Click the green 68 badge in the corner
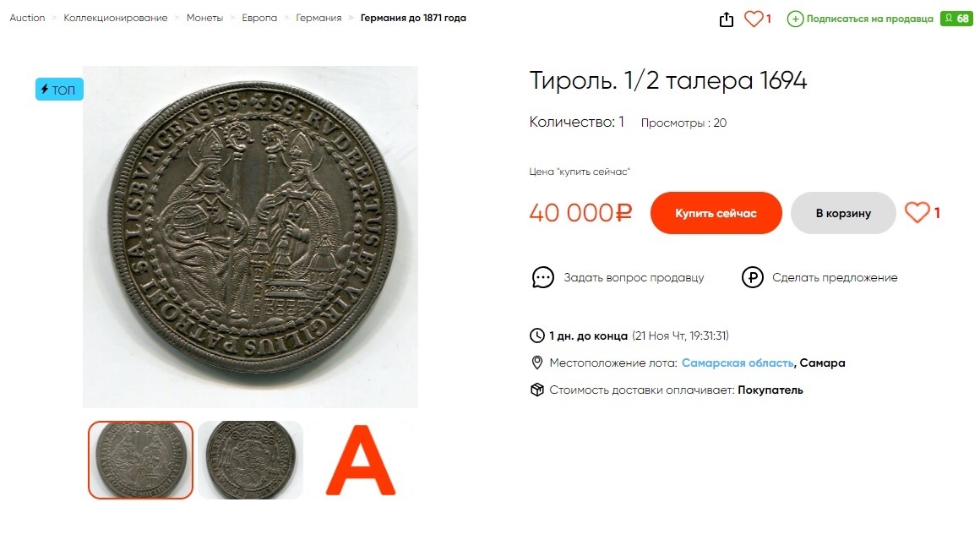Image resolution: width=980 pixels, height=551 pixels. click(x=956, y=17)
